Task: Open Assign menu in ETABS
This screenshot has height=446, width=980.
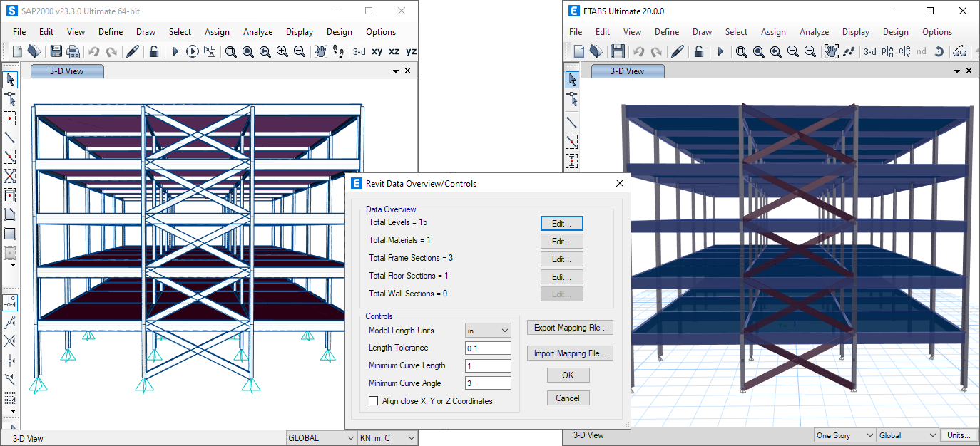Action: pos(773,32)
